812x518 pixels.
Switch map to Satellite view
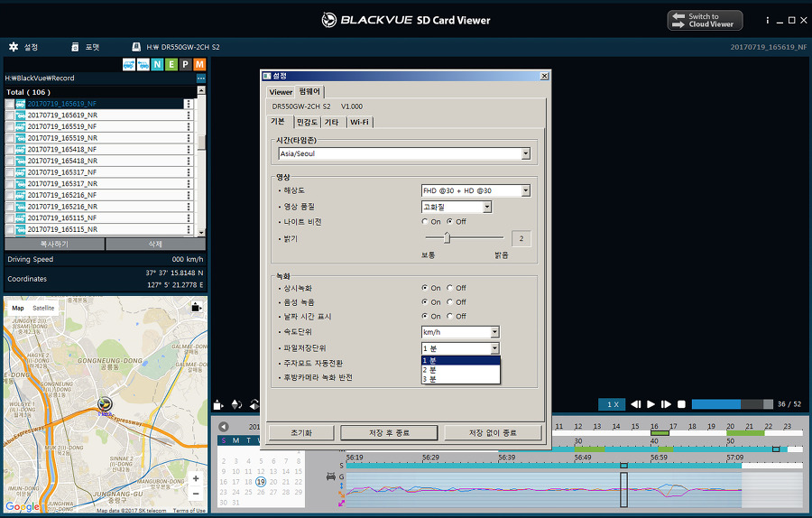[x=43, y=308]
